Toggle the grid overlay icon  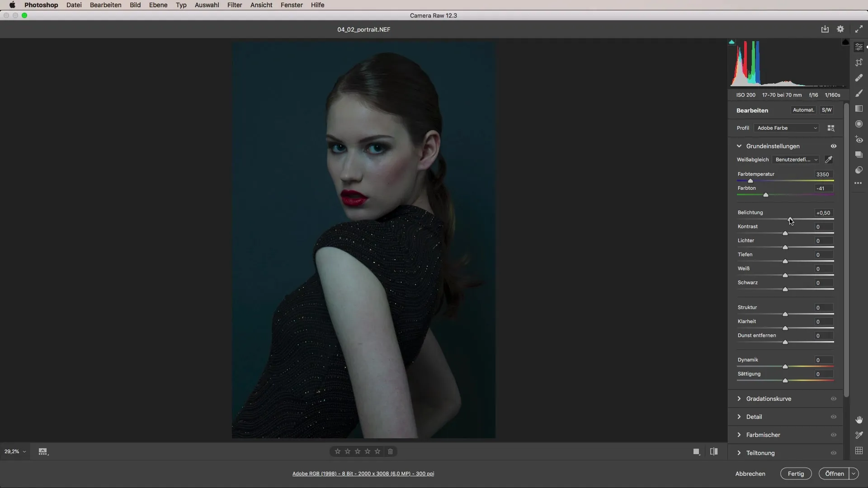859,450
